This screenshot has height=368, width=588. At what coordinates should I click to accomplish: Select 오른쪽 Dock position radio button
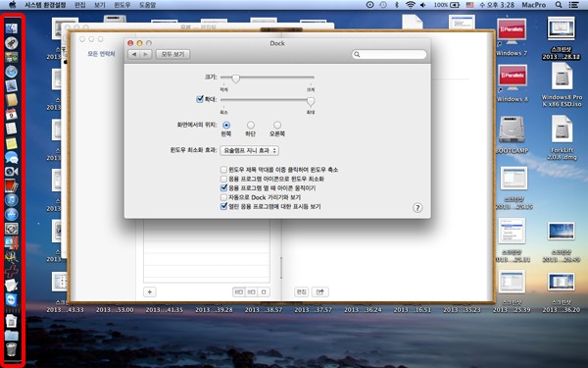277,125
